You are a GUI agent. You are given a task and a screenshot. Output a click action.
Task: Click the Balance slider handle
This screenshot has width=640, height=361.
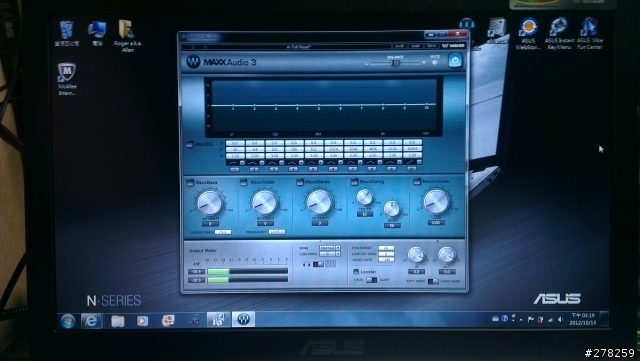point(395,63)
